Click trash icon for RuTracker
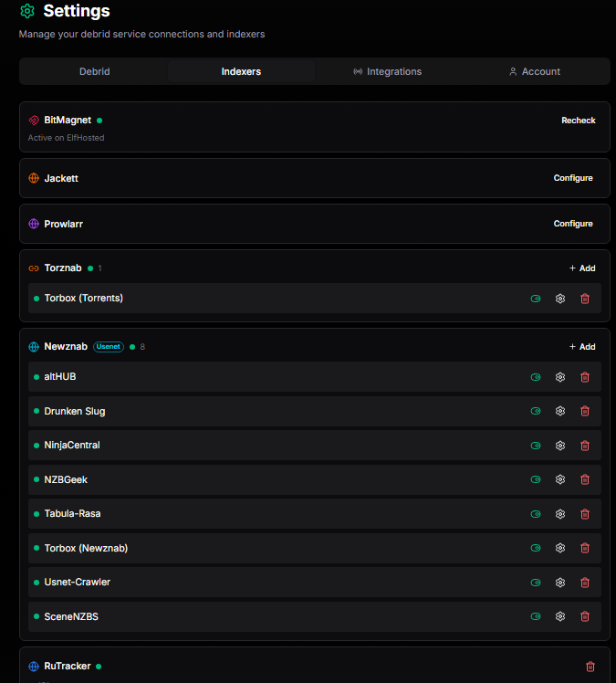Viewport: 616px width, 683px height. 590,667
